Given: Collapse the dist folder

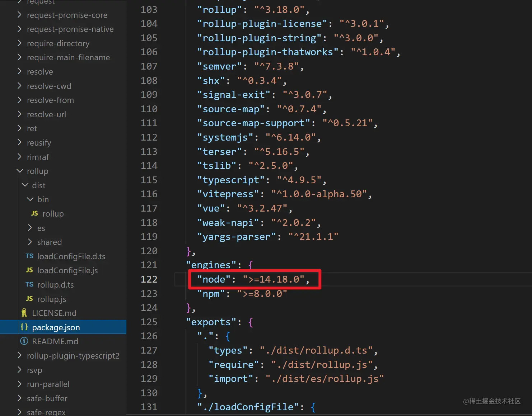Looking at the screenshot, I should 25,185.
